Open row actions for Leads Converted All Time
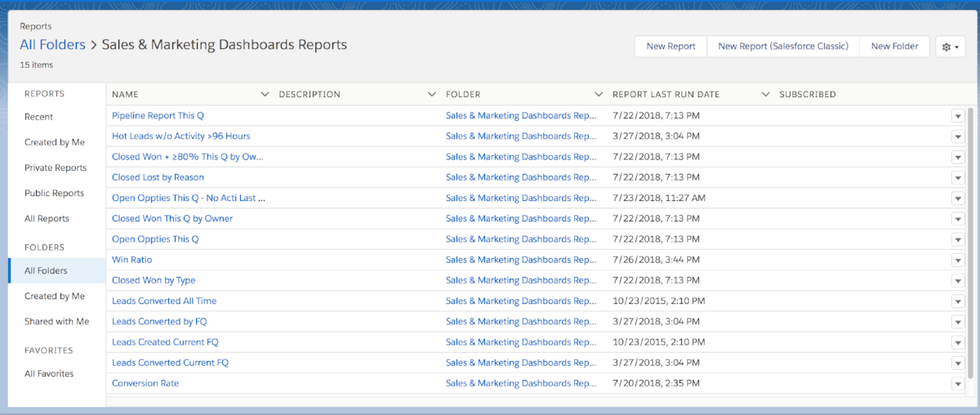 pyautogui.click(x=958, y=301)
